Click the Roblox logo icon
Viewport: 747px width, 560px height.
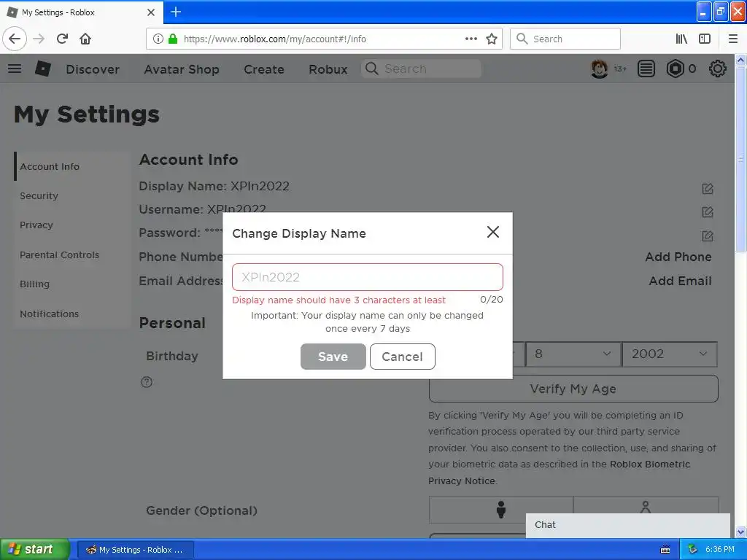pos(43,69)
